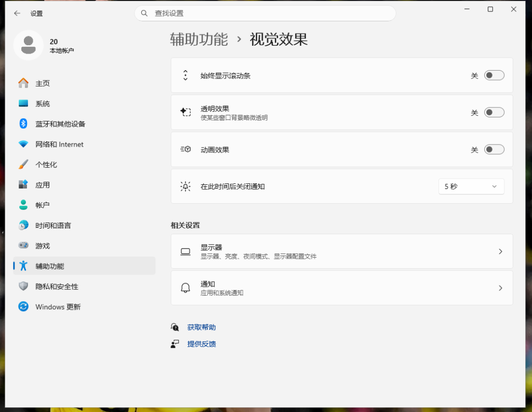Turn on 始终显示滚动条 toggle
The width and height of the screenshot is (532, 412).
click(x=494, y=75)
